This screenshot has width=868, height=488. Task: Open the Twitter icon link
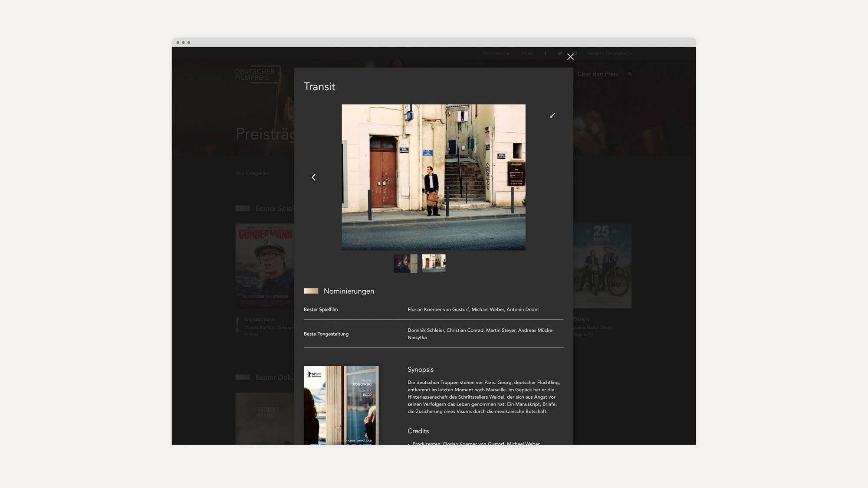click(559, 53)
